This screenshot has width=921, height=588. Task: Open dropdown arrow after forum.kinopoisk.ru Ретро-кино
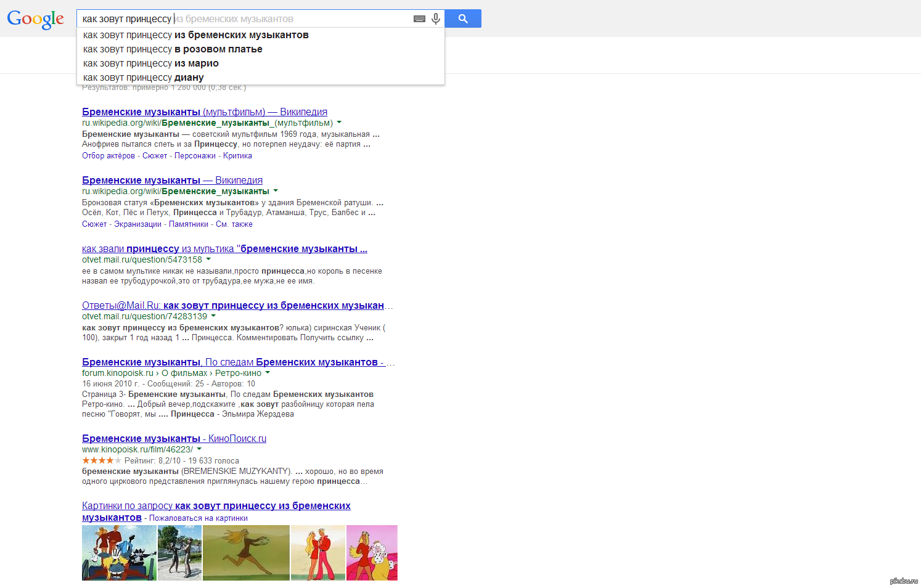[x=268, y=373]
